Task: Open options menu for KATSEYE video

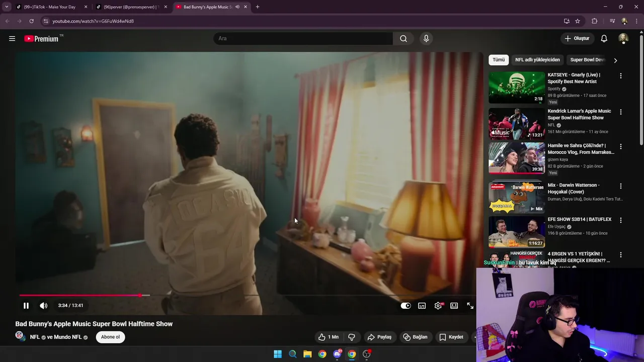Action: [x=620, y=76]
